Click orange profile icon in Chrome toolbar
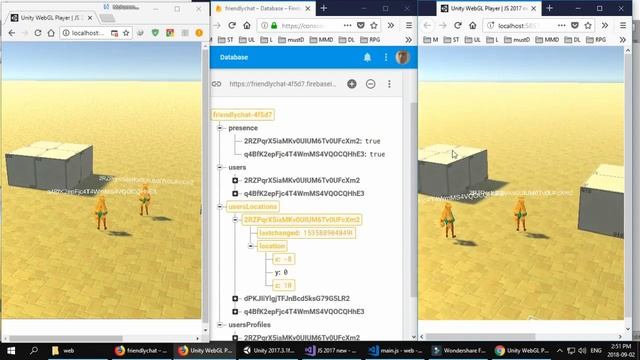This screenshot has width=640, height=360. point(199,33)
